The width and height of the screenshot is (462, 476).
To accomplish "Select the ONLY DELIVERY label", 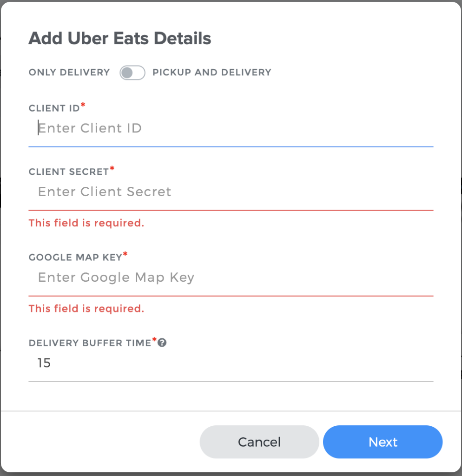I will [x=69, y=73].
